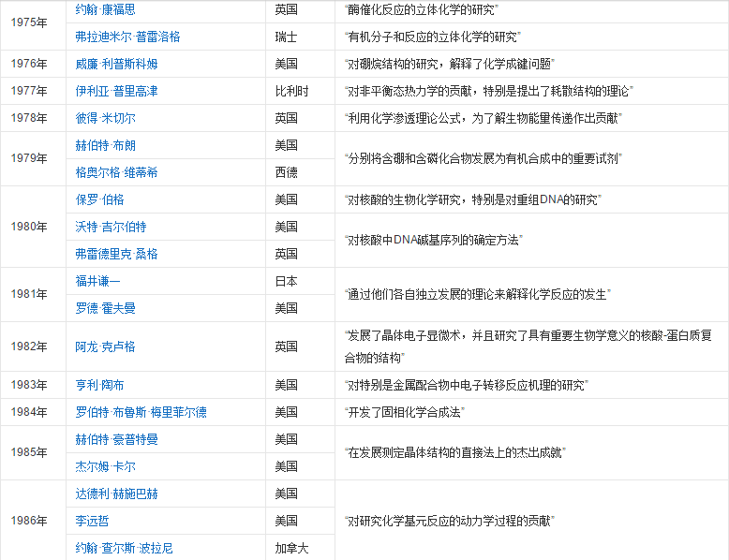This screenshot has width=729, height=560.
Task: Click the 弗拉迪米尔·普雷洛格 name link
Action: tap(127, 37)
